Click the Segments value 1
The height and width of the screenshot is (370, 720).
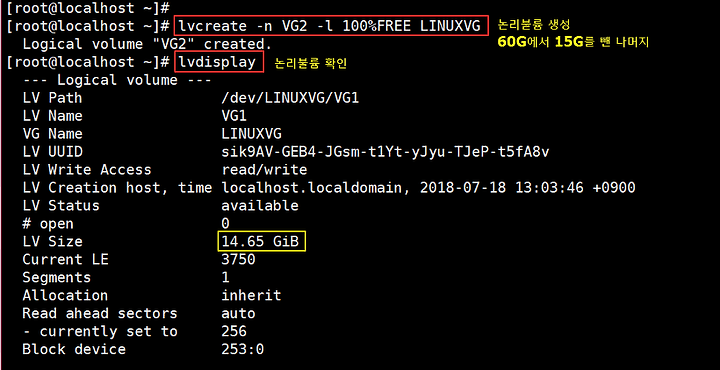(x=225, y=277)
